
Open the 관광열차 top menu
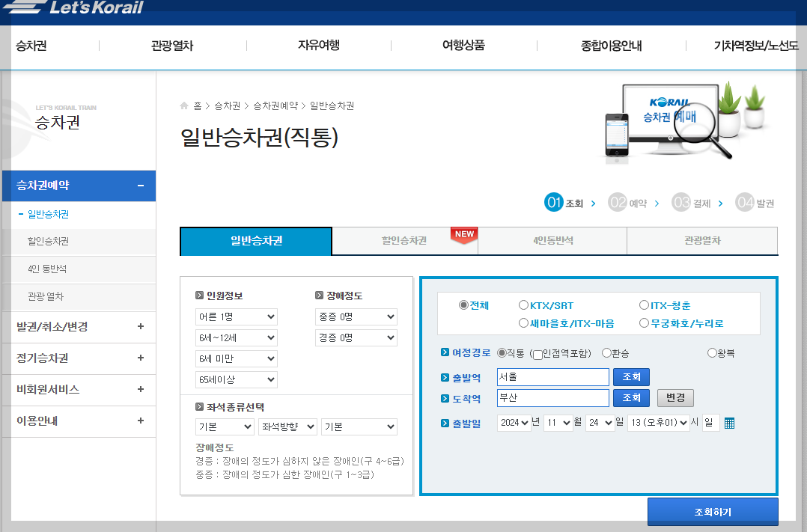coord(172,46)
